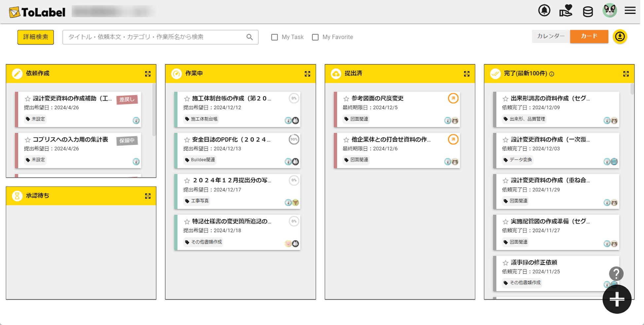
Task: Switch to the カード view tab
Action: tap(589, 36)
